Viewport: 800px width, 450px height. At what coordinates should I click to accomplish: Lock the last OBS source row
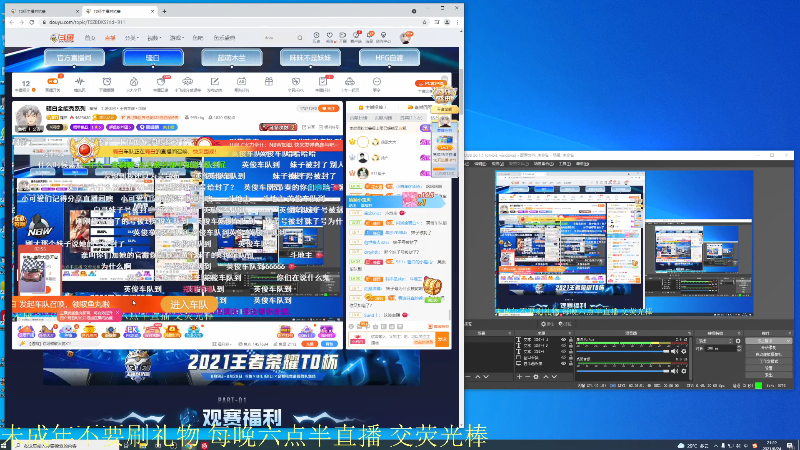click(570, 363)
